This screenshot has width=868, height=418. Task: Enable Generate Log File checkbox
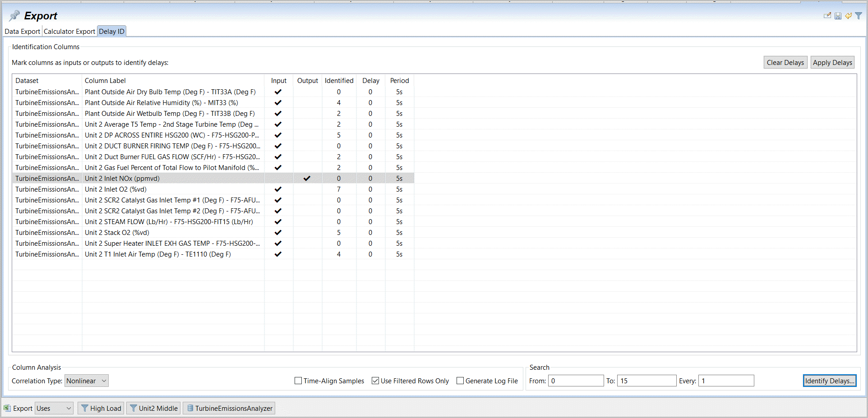(x=460, y=381)
